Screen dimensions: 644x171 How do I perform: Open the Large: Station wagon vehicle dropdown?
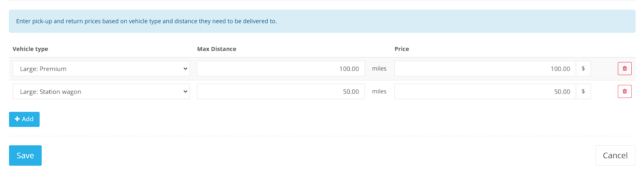point(101,91)
